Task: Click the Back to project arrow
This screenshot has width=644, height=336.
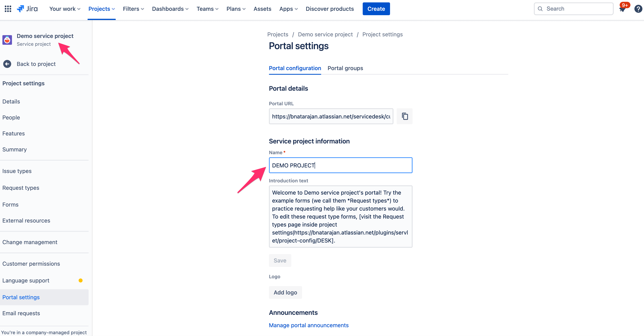Action: point(7,64)
